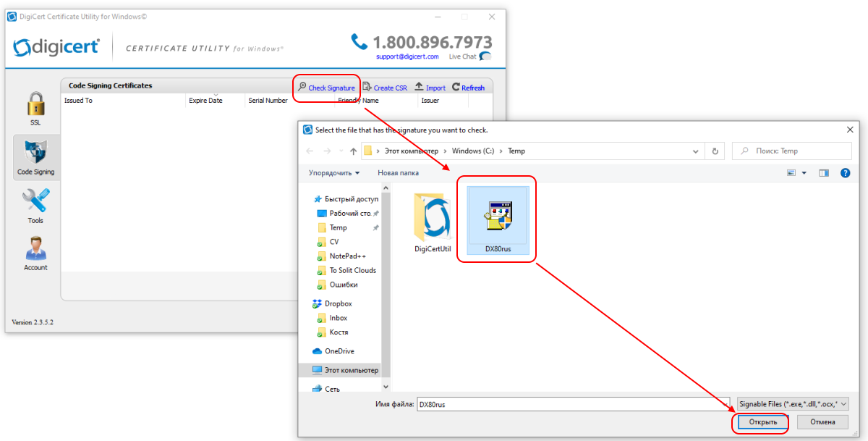868x441 pixels.
Task: Open the Упорядочить menu
Action: pyautogui.click(x=334, y=173)
